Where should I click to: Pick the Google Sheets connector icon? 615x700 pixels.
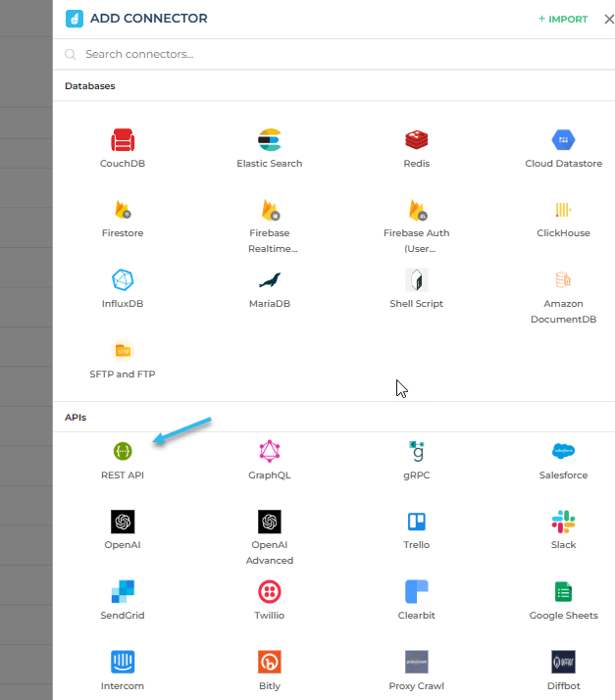click(x=563, y=591)
